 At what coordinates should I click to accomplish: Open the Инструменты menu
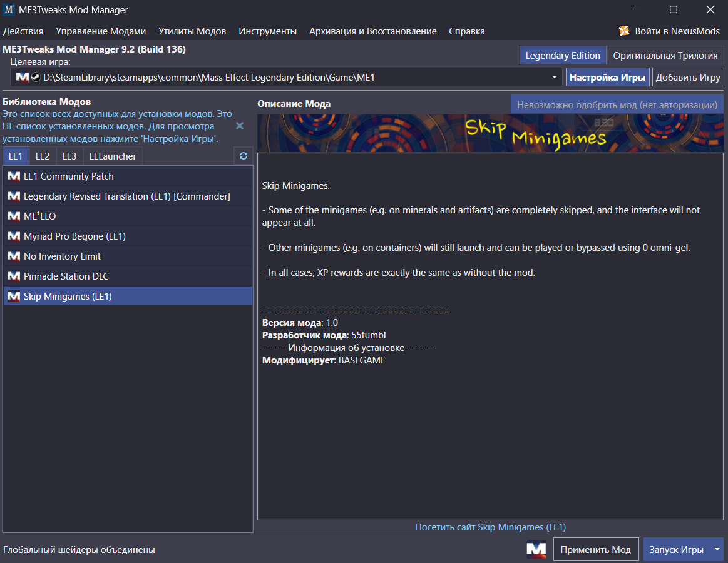(267, 31)
